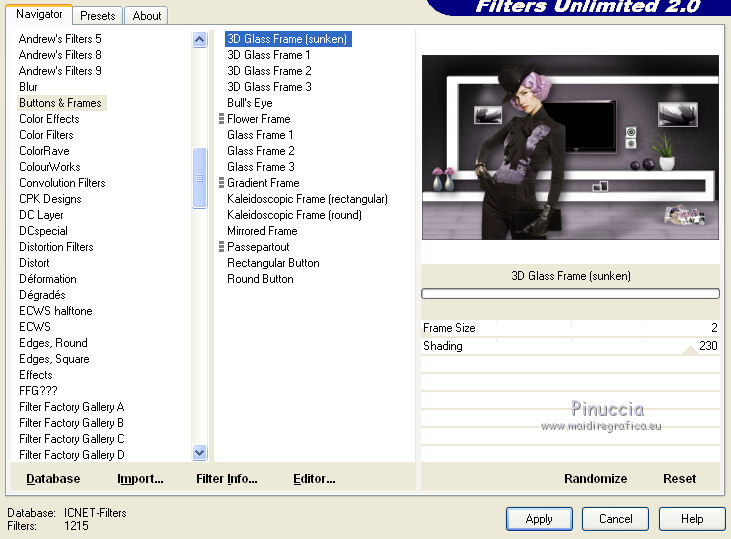
Task: Click the progress bar under filter name
Action: coord(570,293)
